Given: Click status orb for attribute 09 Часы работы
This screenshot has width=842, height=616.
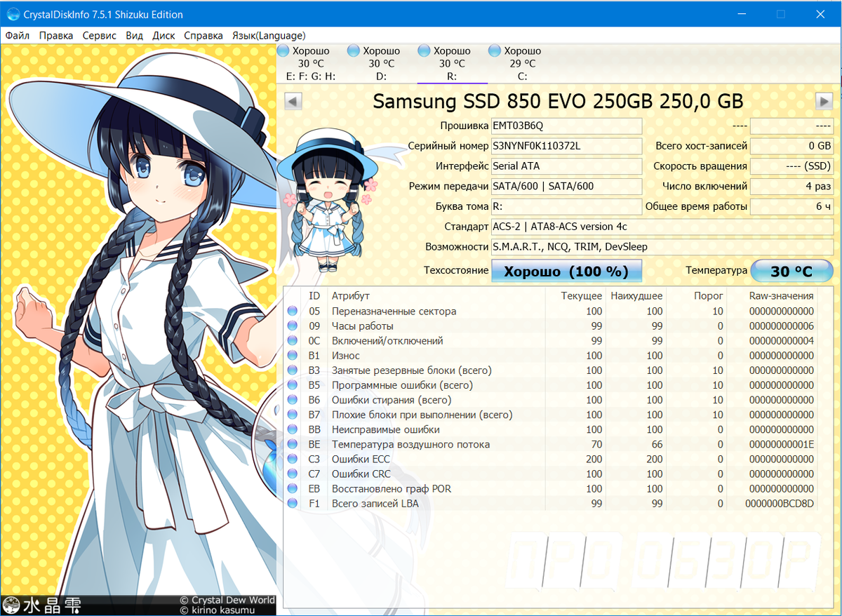Looking at the screenshot, I should (293, 326).
